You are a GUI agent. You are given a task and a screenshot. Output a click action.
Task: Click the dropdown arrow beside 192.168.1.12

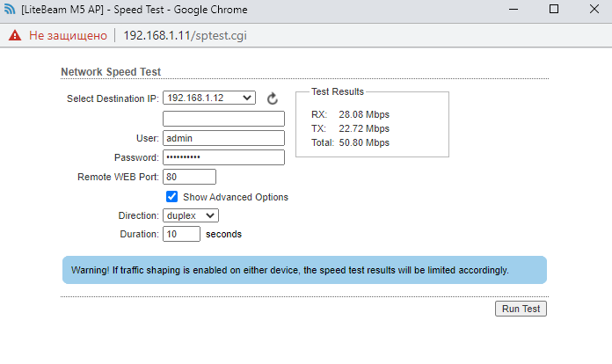(247, 98)
